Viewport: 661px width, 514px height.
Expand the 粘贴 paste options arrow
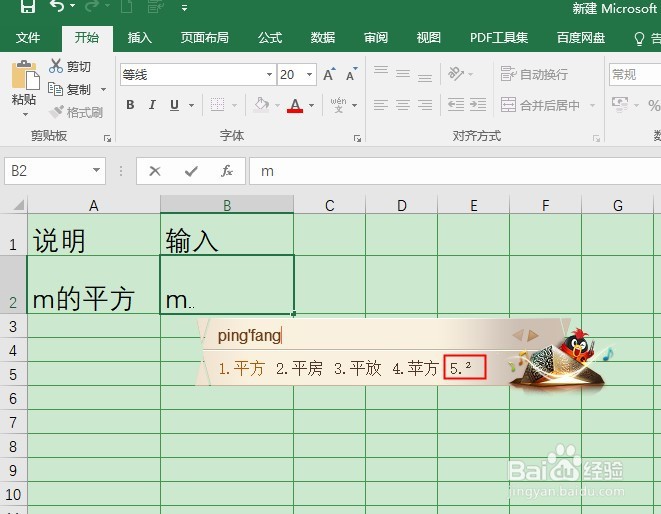coord(25,114)
